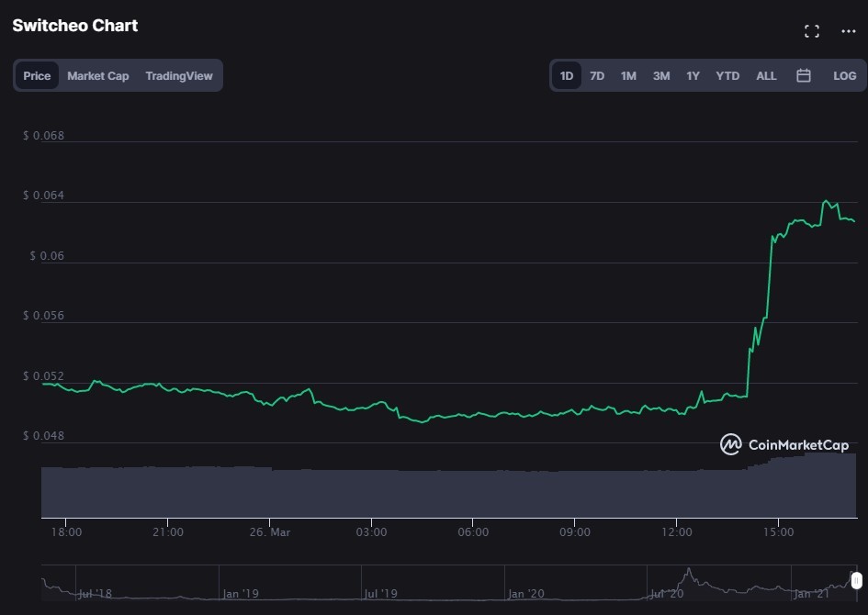Select the 1M time range
This screenshot has height=615, width=868.
[x=627, y=76]
